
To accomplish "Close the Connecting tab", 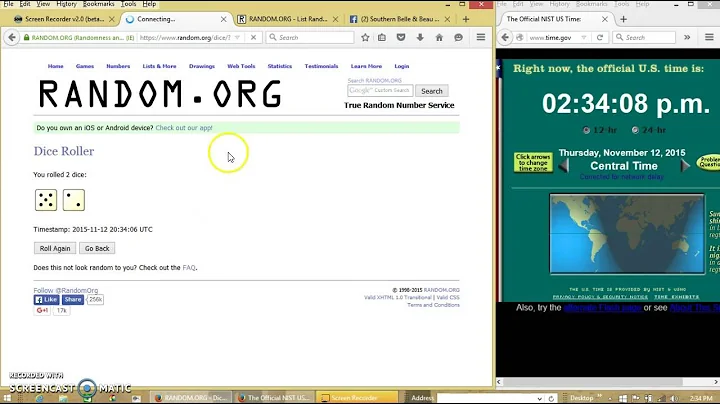I will 224,19.
